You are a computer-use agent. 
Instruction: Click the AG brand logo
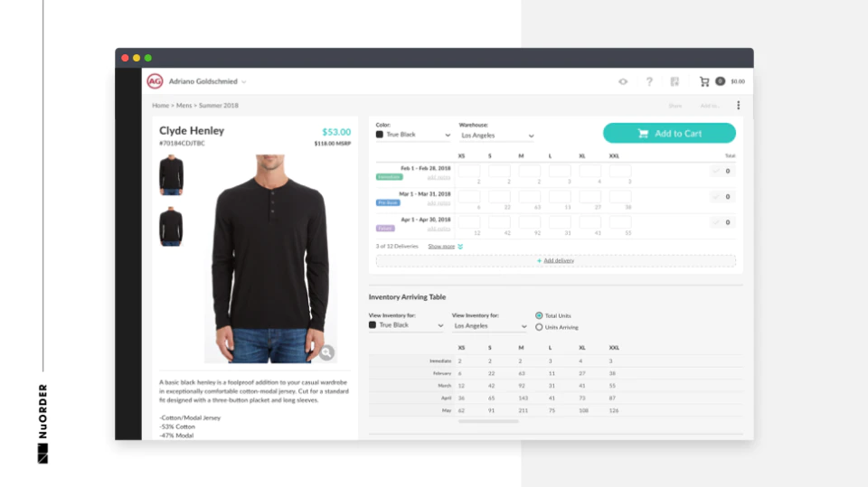point(155,81)
